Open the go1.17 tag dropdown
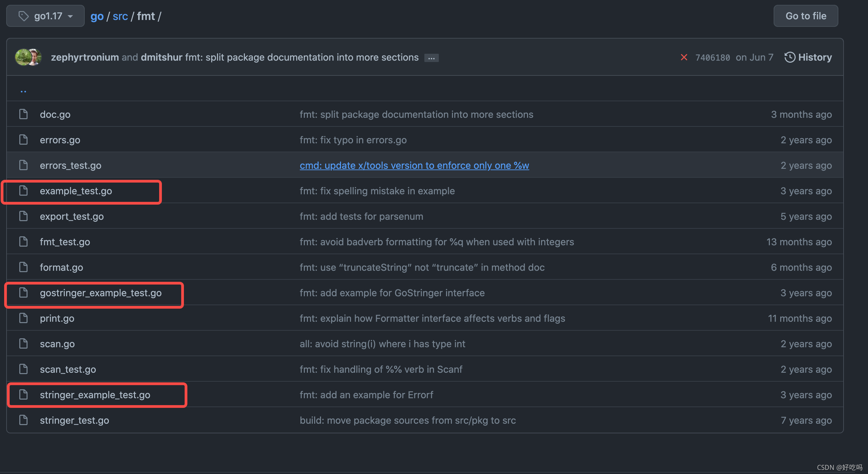Screen dimensions: 868x474 tap(45, 16)
